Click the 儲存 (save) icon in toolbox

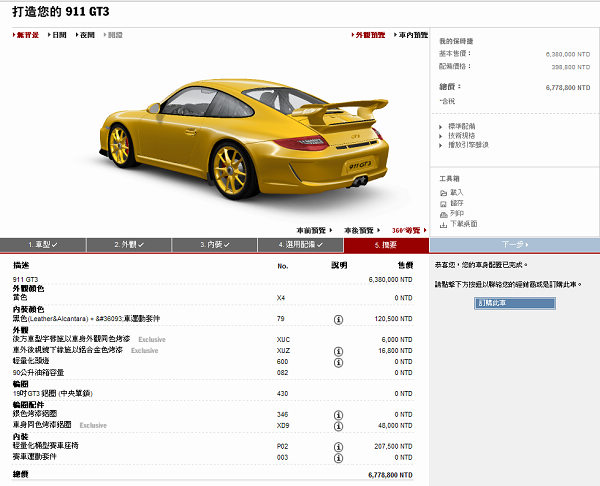(444, 203)
